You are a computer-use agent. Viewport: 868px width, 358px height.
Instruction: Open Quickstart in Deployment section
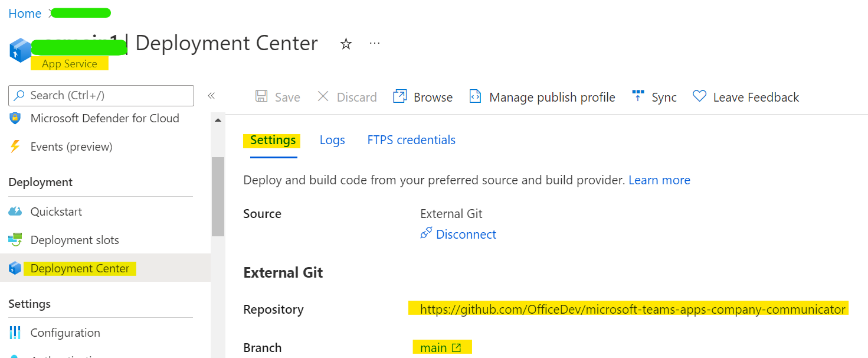tap(56, 211)
